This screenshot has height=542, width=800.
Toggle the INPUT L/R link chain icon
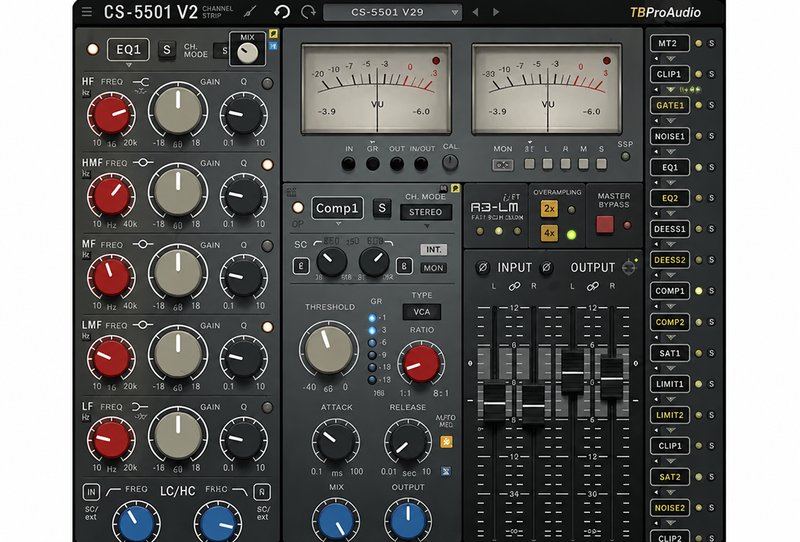[x=514, y=286]
